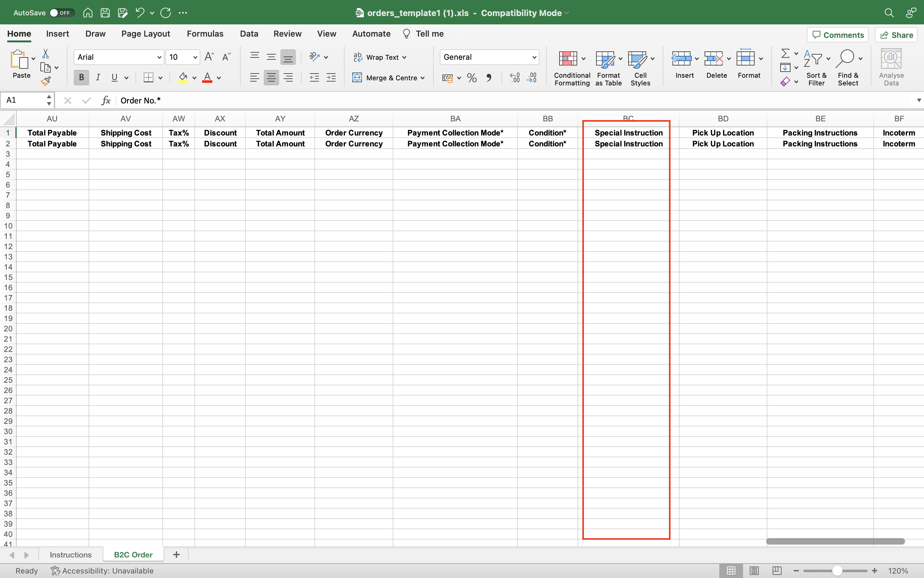The width and height of the screenshot is (924, 578).
Task: Click the Undo arrow icon
Action: [140, 13]
